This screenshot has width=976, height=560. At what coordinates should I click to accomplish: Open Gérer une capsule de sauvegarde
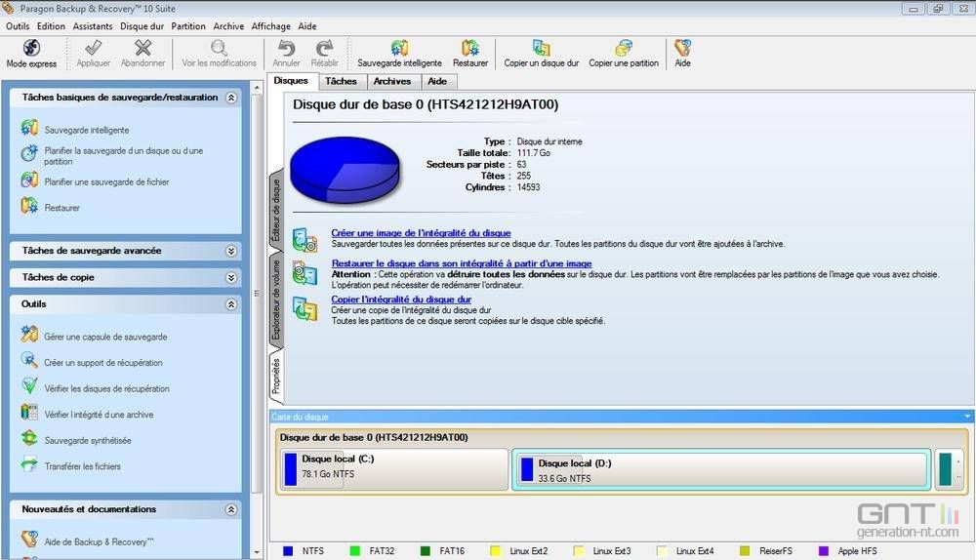105,337
